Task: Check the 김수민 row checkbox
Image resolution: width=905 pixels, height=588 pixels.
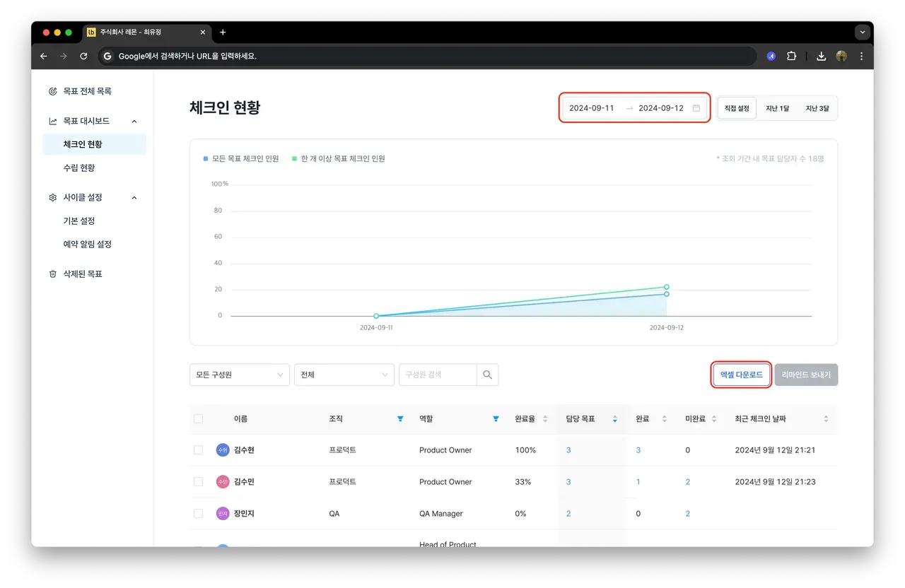Action: (198, 482)
